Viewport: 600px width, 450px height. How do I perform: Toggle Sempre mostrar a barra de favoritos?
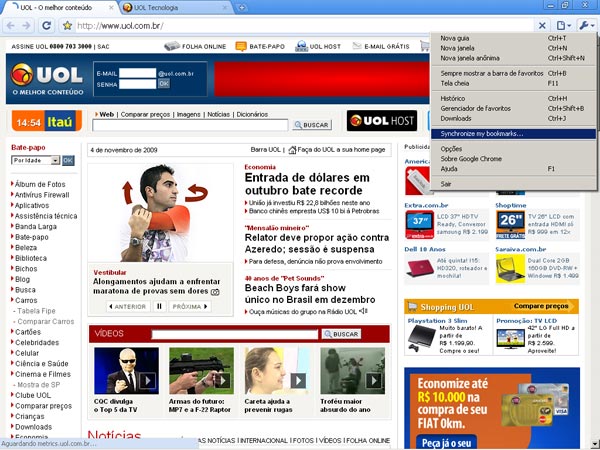(x=513, y=73)
